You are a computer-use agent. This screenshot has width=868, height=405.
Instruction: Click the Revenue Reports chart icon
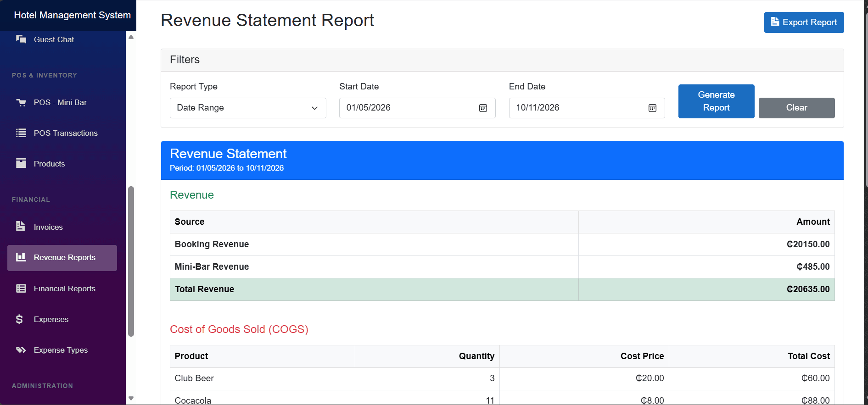21,257
